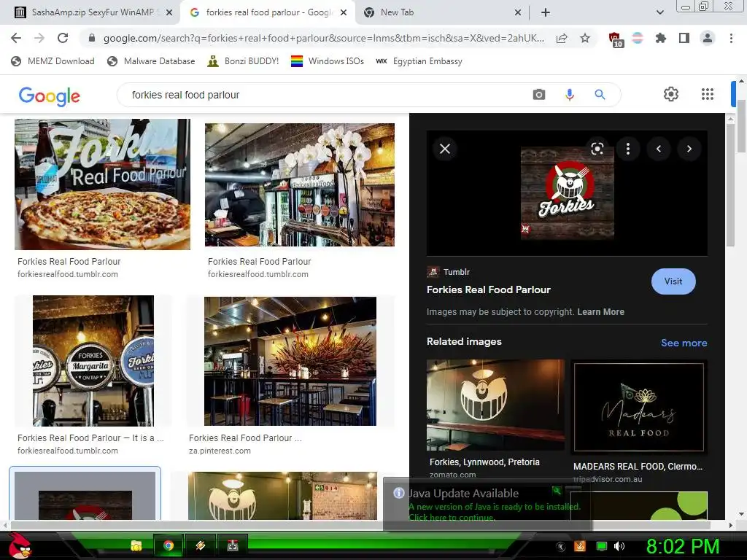
Task: Open the Chrome three-dot menu
Action: [731, 38]
